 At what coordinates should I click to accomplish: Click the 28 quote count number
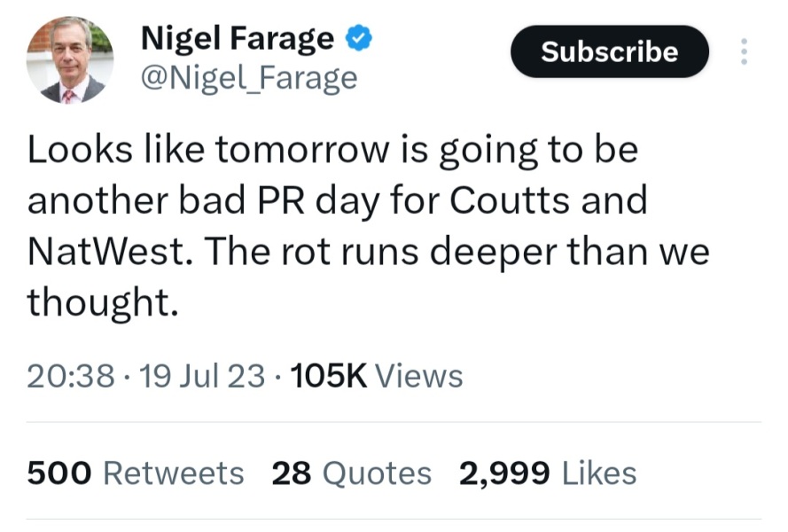[292, 473]
